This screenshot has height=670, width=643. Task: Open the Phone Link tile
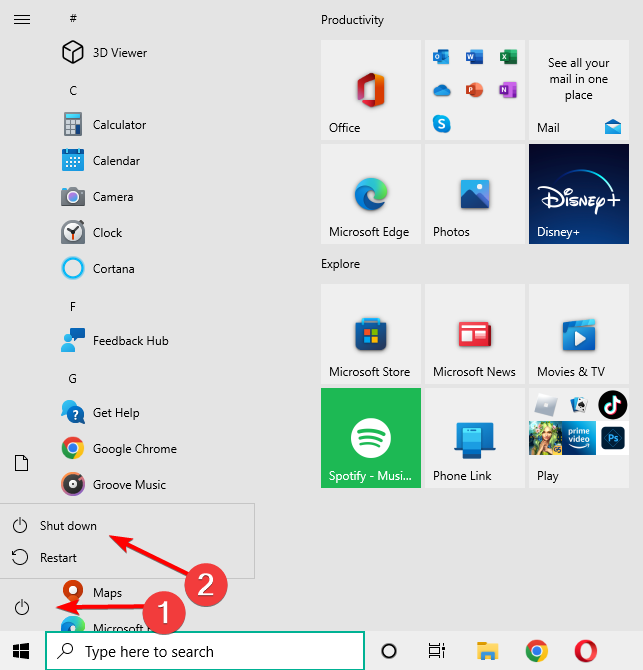click(x=475, y=438)
